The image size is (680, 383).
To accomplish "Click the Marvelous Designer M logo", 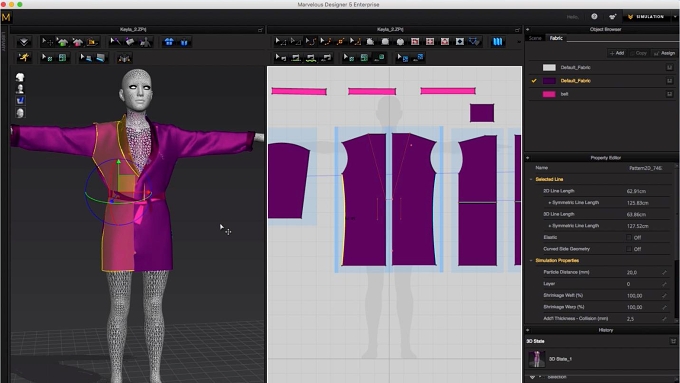I will [x=6, y=17].
